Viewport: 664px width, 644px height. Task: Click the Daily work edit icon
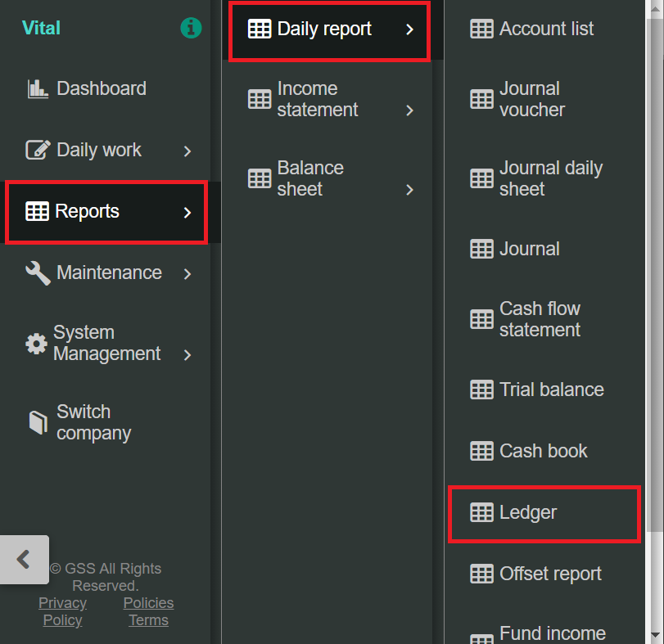(38, 151)
